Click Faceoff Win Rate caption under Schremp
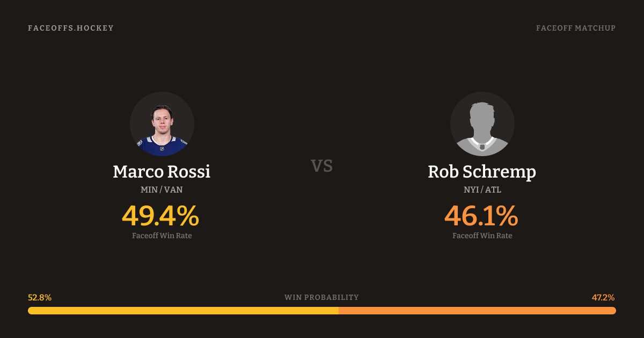 tap(482, 236)
